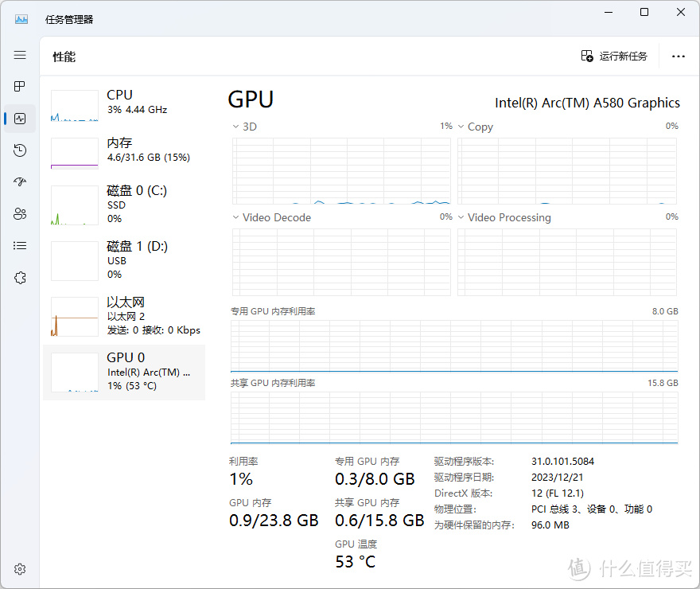The image size is (700, 589).
Task: Click physical location PCI 总线 3 value
Action: [592, 509]
